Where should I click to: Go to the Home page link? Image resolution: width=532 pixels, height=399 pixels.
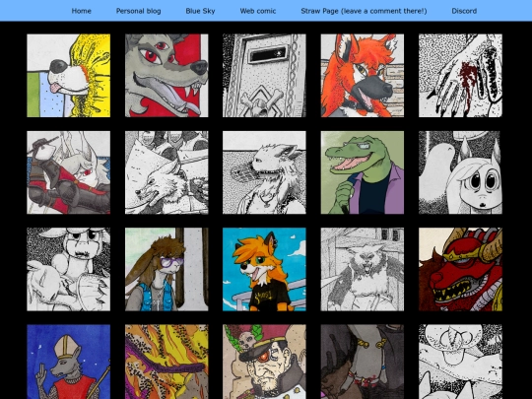click(x=81, y=11)
